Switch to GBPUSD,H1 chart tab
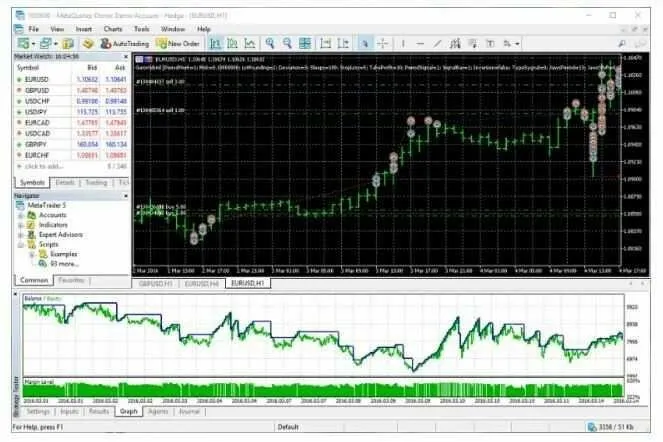This screenshot has width=663, height=442. pos(156,283)
